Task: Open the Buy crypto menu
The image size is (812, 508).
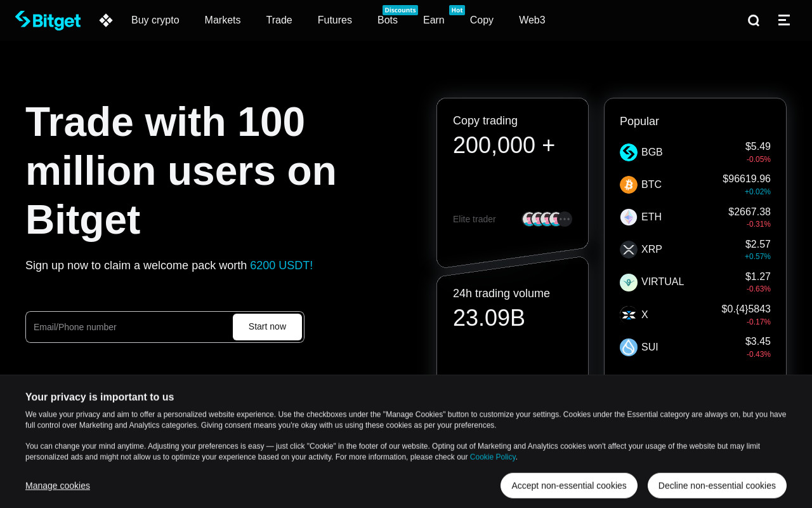Action: 155,20
